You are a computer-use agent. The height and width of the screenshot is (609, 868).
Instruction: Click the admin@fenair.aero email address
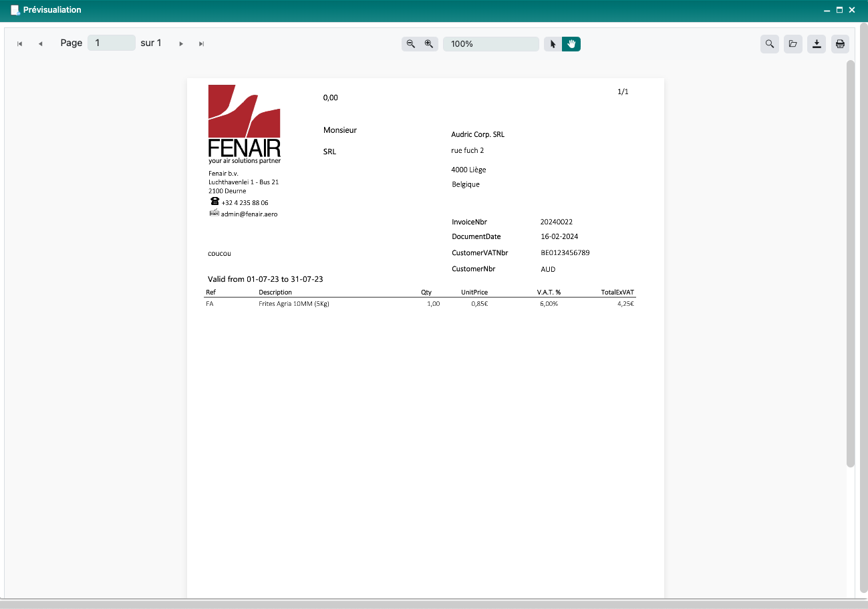click(249, 214)
